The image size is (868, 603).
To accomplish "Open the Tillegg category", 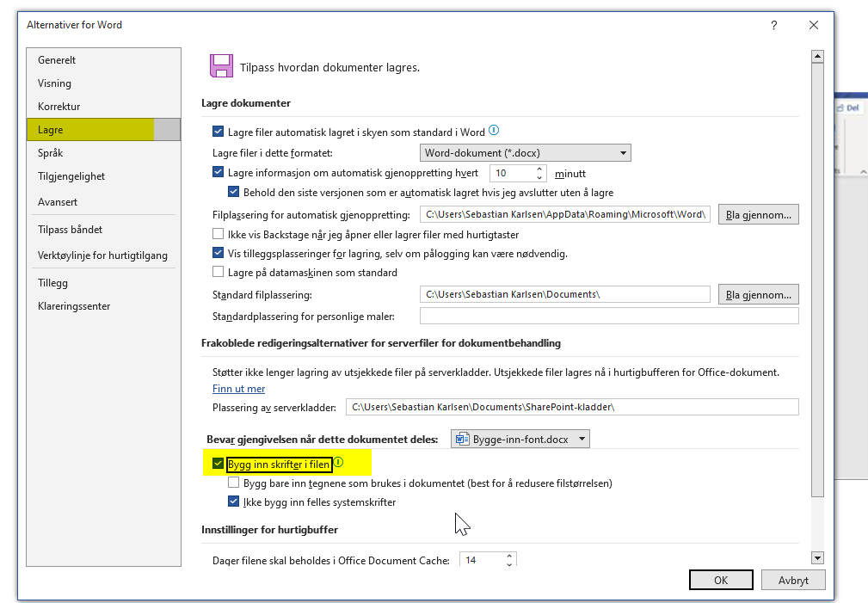I will 103,283.
